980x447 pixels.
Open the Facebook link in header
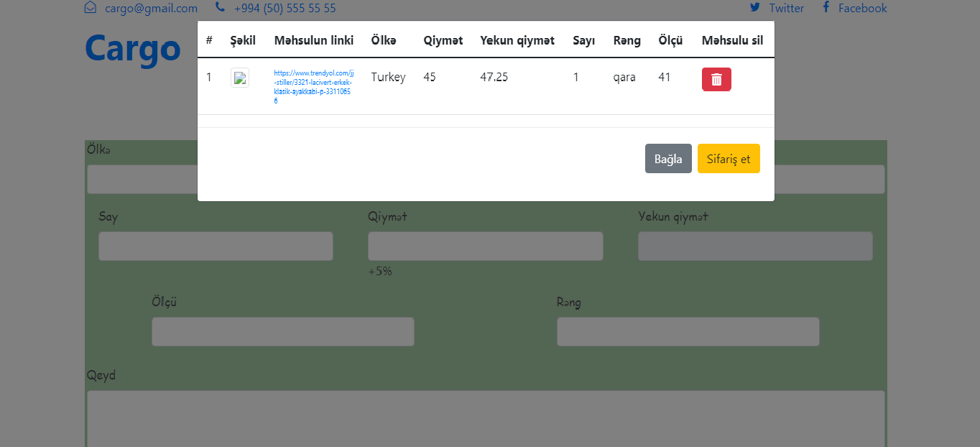[862, 9]
